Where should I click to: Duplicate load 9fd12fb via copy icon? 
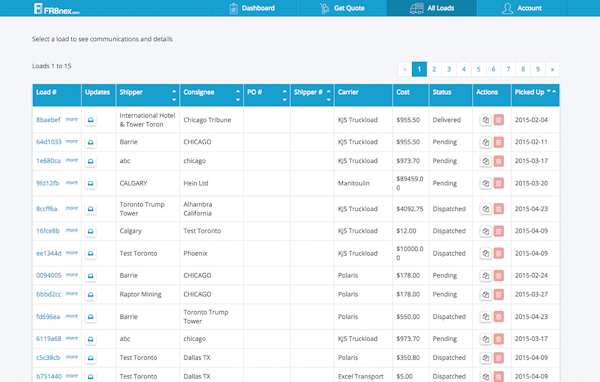pos(486,183)
